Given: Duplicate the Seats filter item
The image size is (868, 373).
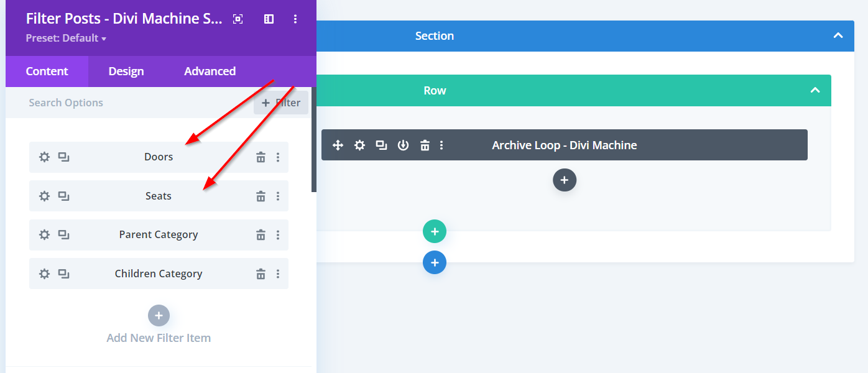Looking at the screenshot, I should pos(63,196).
